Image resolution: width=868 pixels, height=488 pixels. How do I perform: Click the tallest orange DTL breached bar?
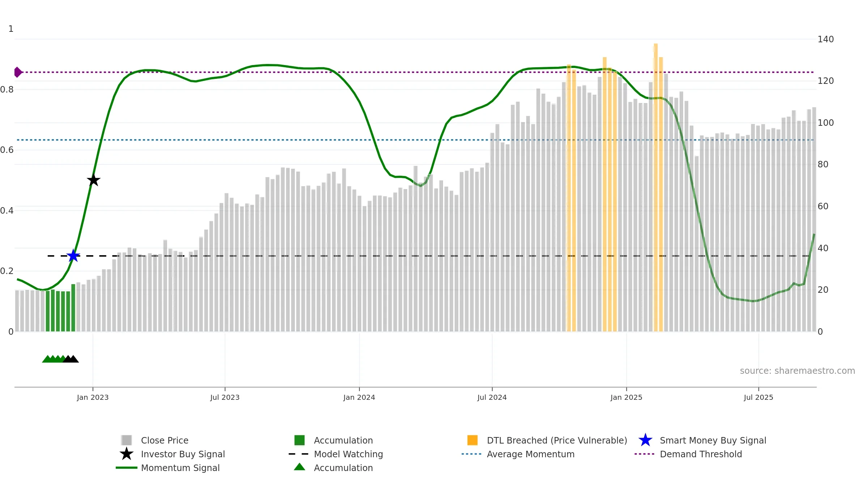tap(656, 188)
